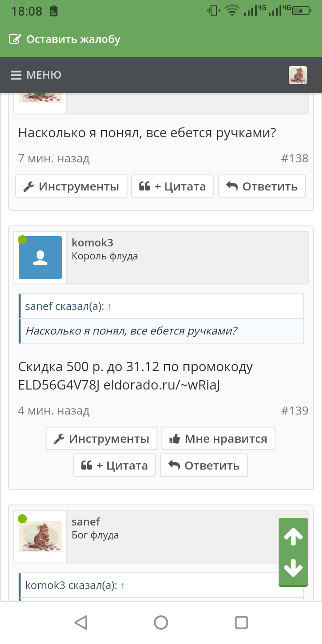
Task: Open sanef username in bottom post
Action: pos(86,521)
